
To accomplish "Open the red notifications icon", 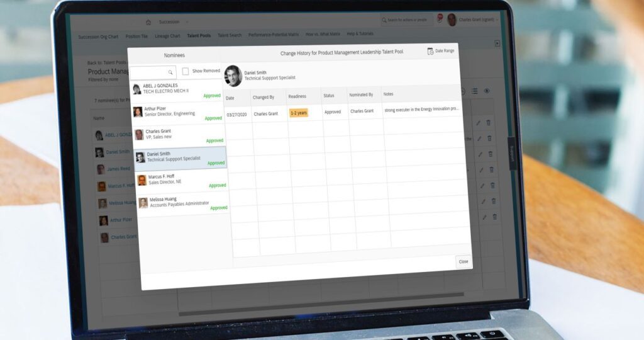I will click(x=440, y=19).
